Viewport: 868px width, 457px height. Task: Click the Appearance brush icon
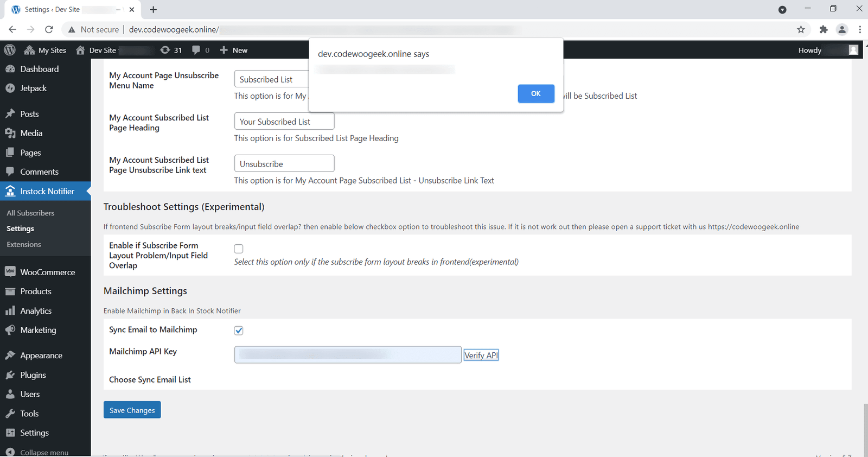10,356
